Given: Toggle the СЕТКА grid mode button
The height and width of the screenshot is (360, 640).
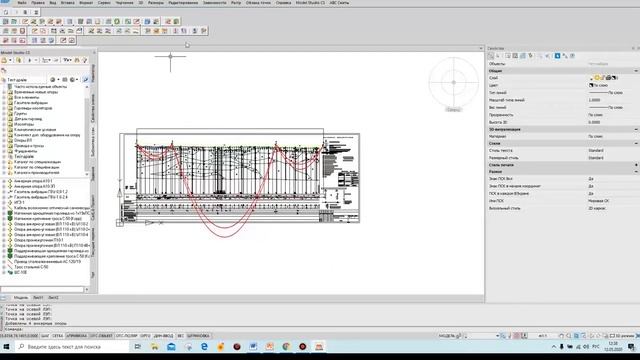Looking at the screenshot, I should pyautogui.click(x=58, y=336).
